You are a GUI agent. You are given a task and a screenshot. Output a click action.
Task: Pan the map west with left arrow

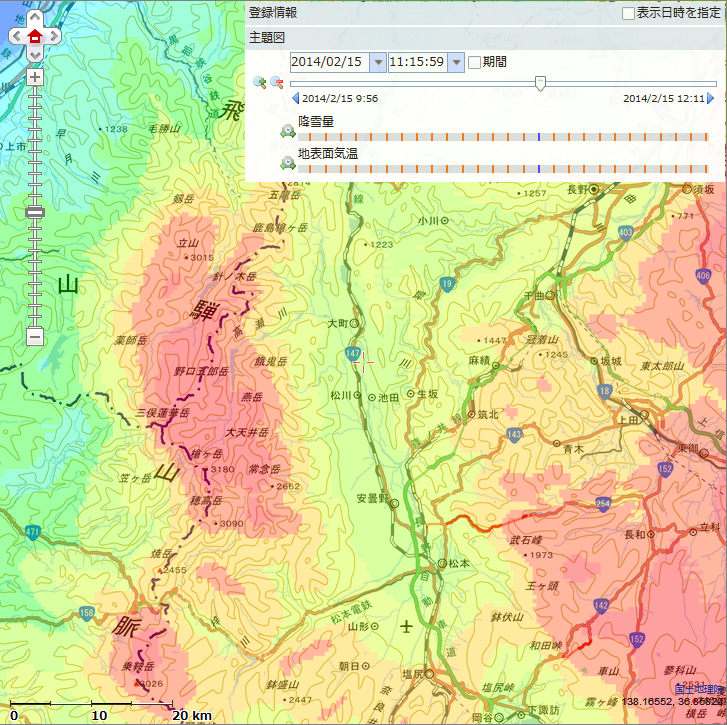pyautogui.click(x=17, y=36)
